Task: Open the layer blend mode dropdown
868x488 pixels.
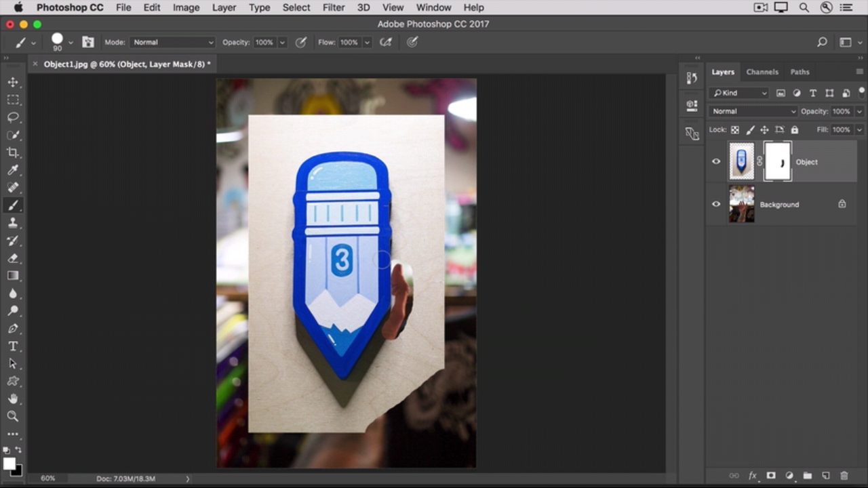Action: click(x=753, y=111)
